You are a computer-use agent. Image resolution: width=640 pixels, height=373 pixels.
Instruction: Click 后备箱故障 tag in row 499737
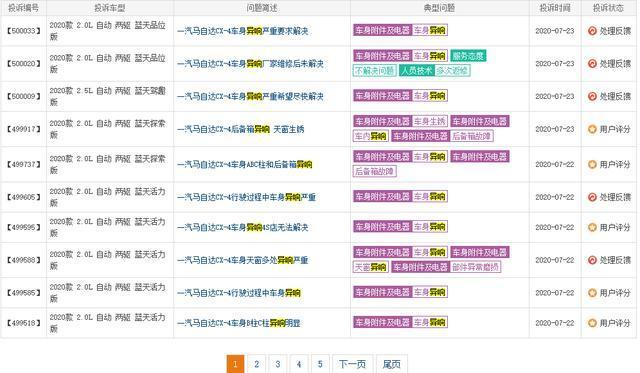374,171
